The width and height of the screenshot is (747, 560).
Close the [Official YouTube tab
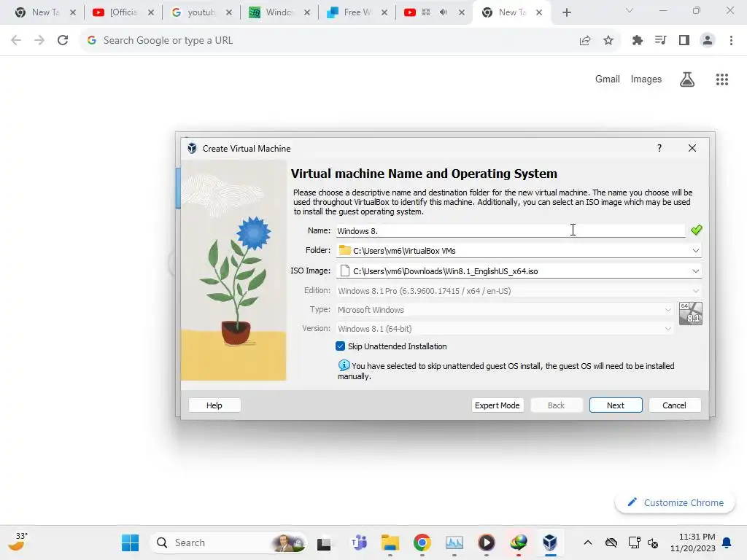tap(151, 12)
